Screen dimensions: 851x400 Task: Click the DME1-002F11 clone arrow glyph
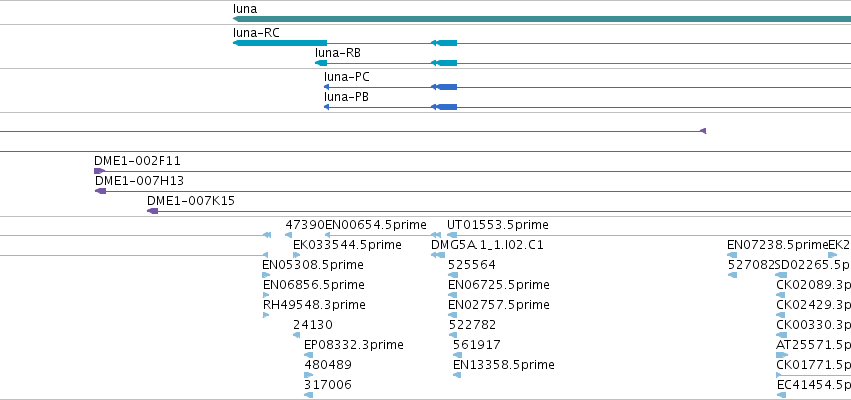tap(100, 171)
